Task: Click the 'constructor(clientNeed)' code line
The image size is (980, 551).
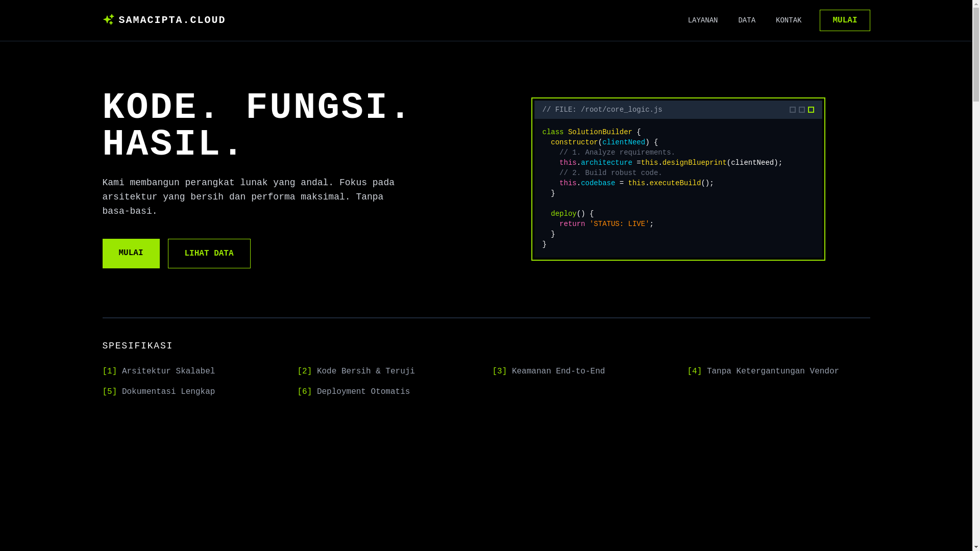Action: click(604, 142)
